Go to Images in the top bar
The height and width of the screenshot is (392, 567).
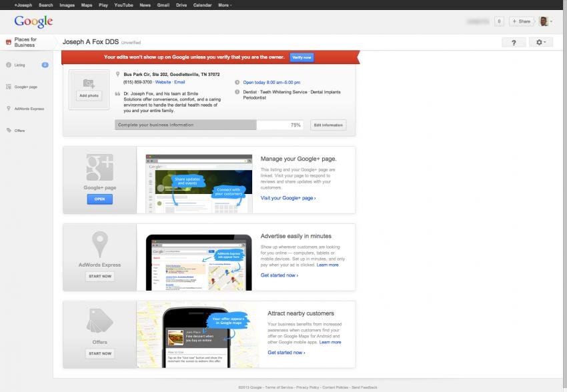pyautogui.click(x=67, y=5)
